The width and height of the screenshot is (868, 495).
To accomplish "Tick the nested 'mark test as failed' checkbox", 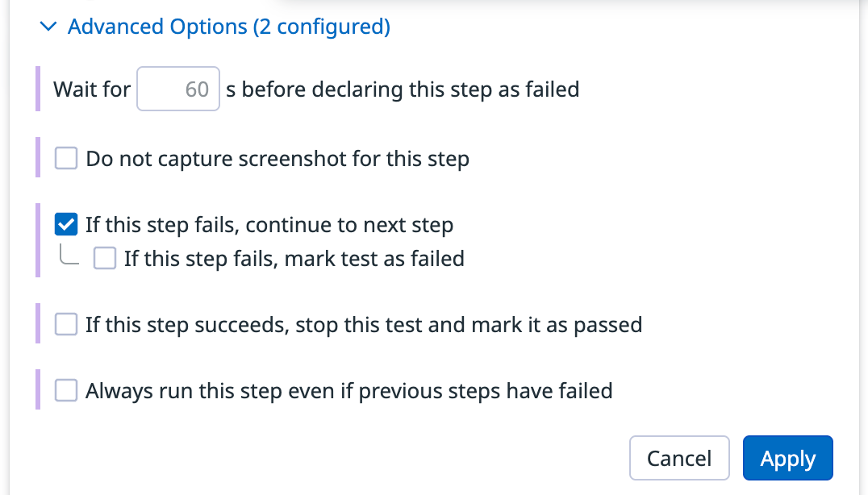I will click(x=105, y=258).
